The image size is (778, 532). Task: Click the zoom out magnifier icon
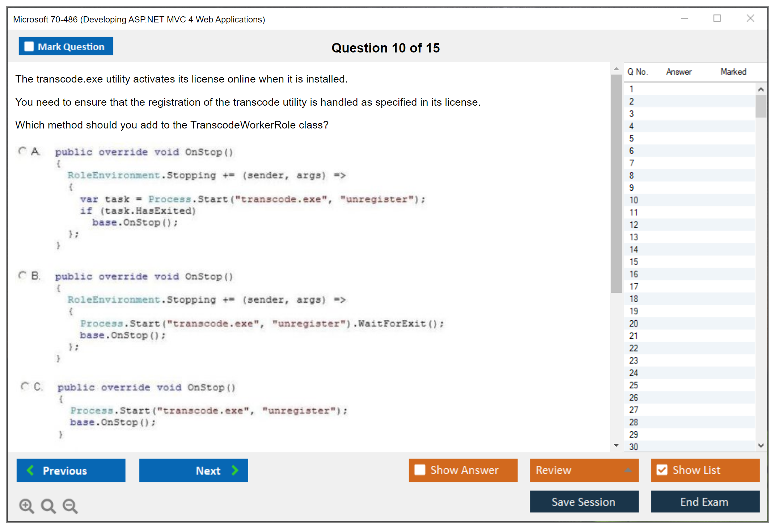(x=70, y=506)
